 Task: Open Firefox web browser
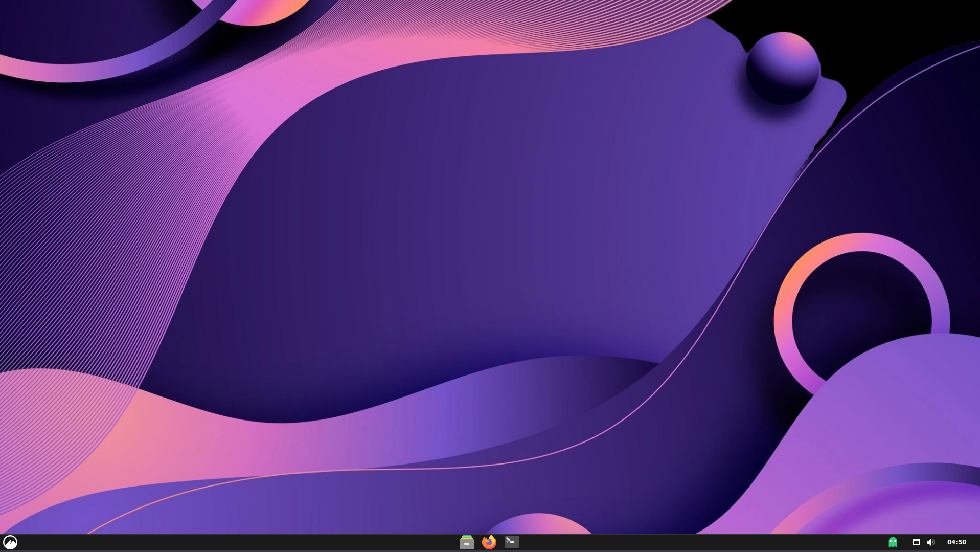(x=489, y=542)
